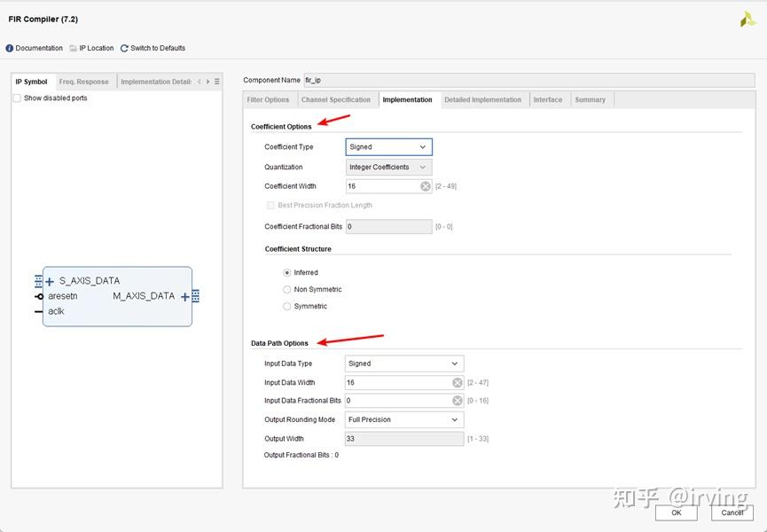The image size is (767, 532).
Task: Click the Cancel button
Action: pyautogui.click(x=732, y=512)
